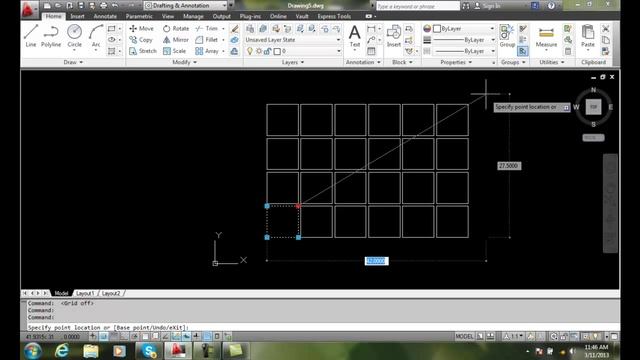Click the command line input
Screen dimensions: 640x360
(x=322, y=327)
